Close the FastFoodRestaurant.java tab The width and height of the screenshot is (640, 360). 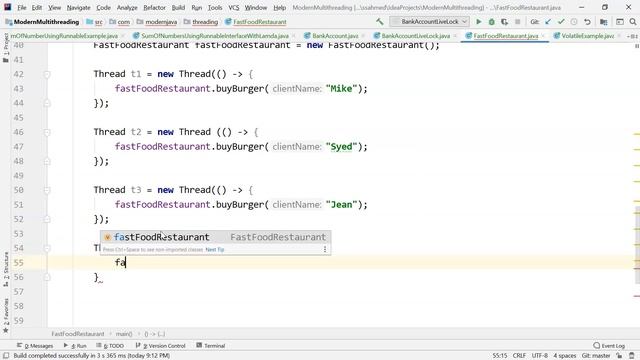click(x=543, y=36)
